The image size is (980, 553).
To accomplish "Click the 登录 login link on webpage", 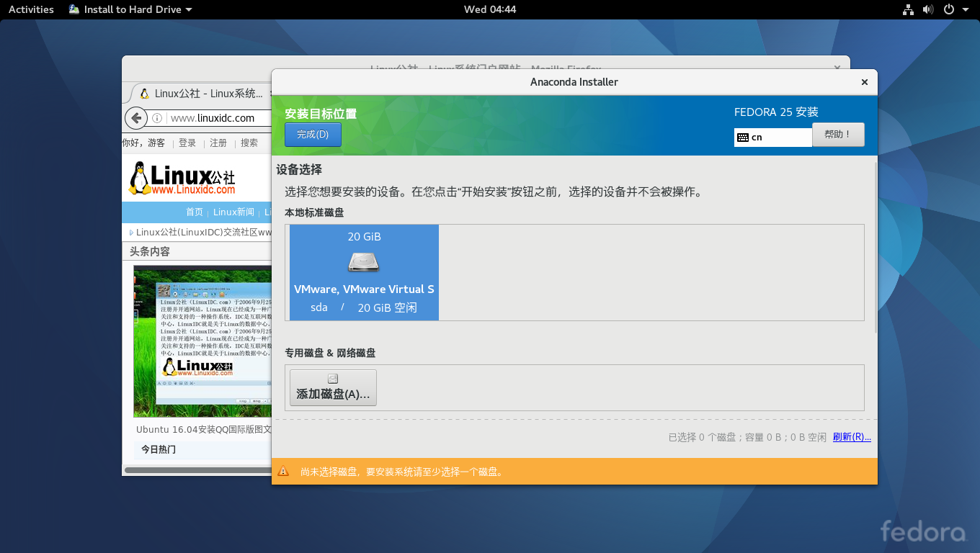I will tap(187, 143).
